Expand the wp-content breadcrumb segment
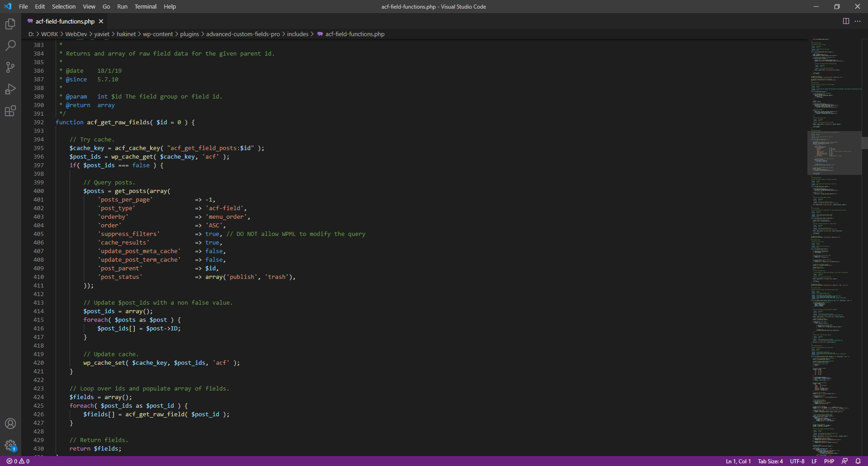 [158, 34]
